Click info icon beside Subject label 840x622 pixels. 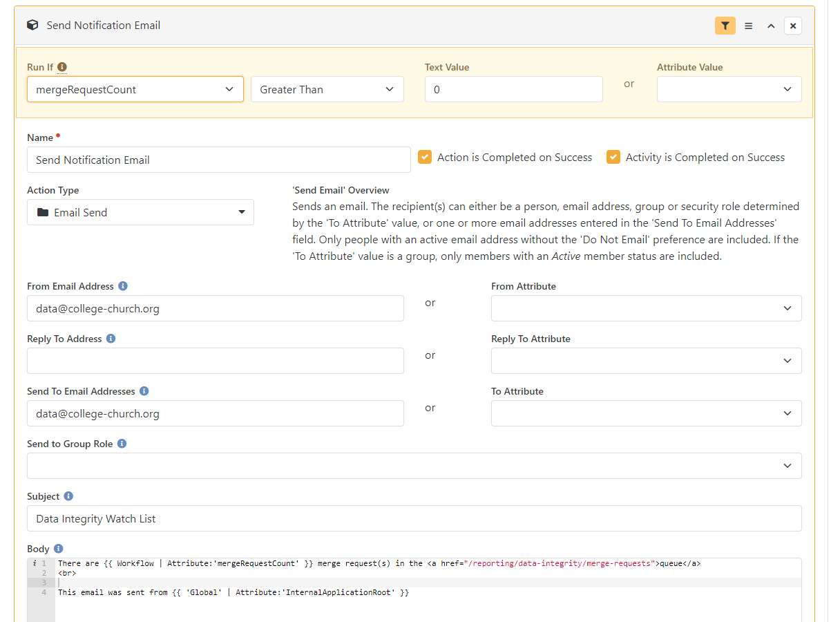click(68, 496)
